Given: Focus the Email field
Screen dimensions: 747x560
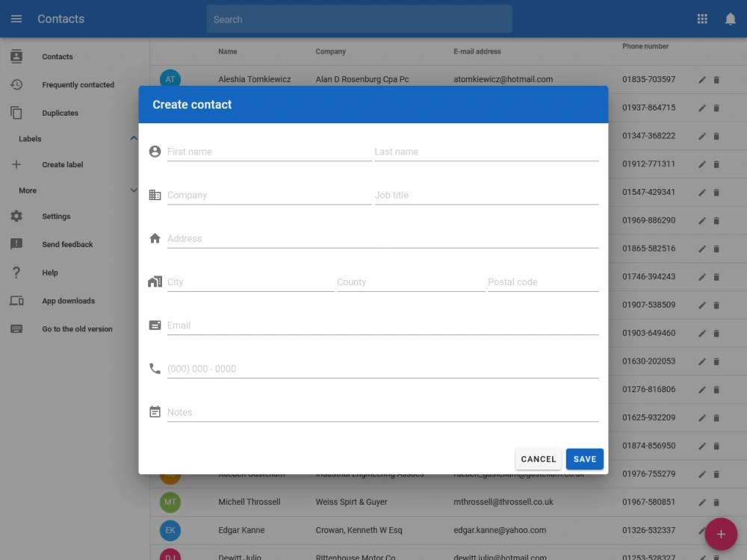Looking at the screenshot, I should tap(383, 326).
